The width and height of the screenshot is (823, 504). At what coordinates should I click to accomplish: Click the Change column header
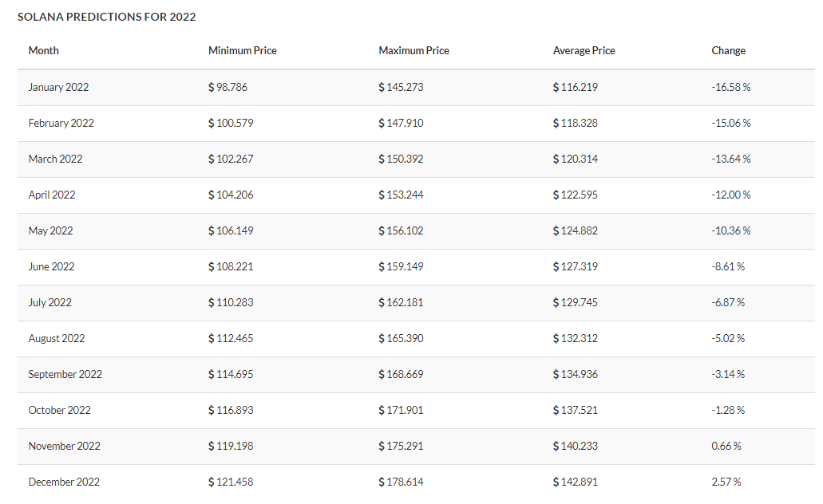(x=729, y=51)
